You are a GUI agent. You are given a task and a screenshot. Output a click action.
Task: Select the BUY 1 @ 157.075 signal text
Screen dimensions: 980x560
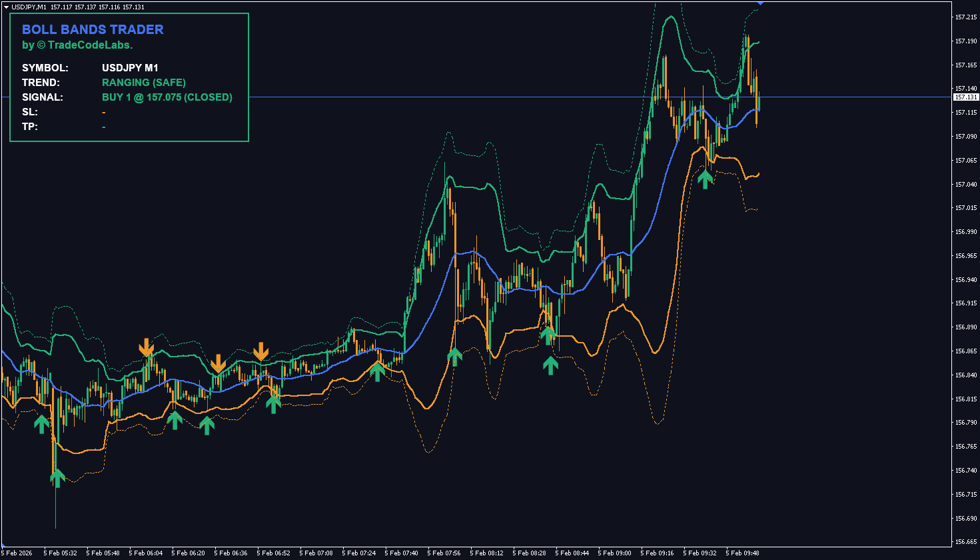[166, 97]
